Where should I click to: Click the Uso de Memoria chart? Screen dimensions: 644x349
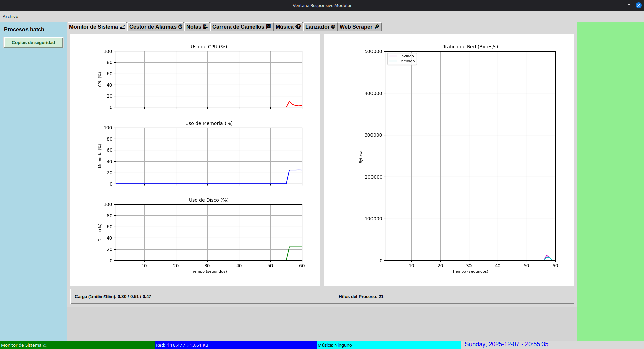[x=208, y=156]
